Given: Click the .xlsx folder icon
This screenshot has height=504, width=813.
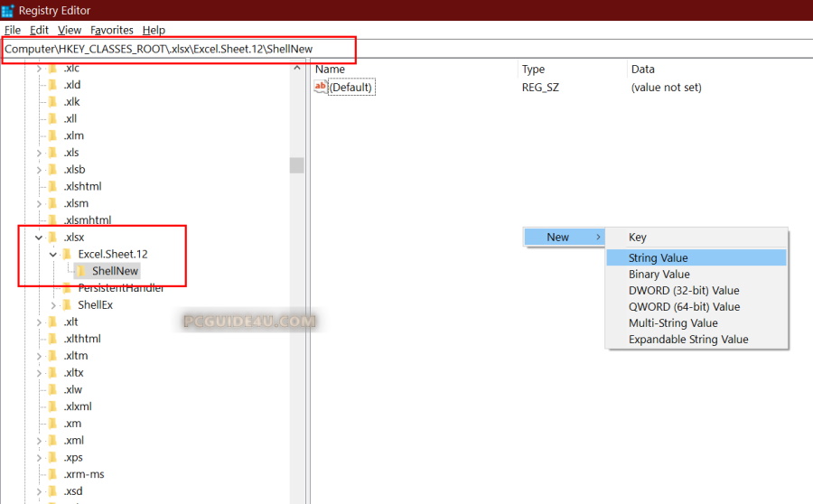Looking at the screenshot, I should (53, 237).
